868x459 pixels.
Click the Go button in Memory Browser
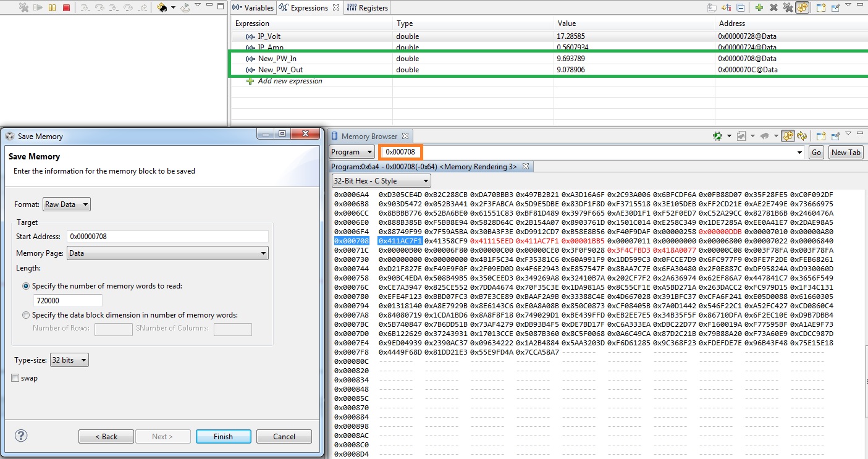816,152
